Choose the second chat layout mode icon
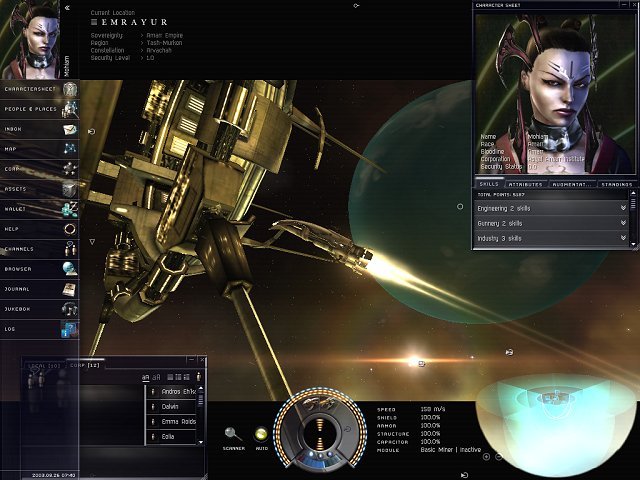 [178, 377]
